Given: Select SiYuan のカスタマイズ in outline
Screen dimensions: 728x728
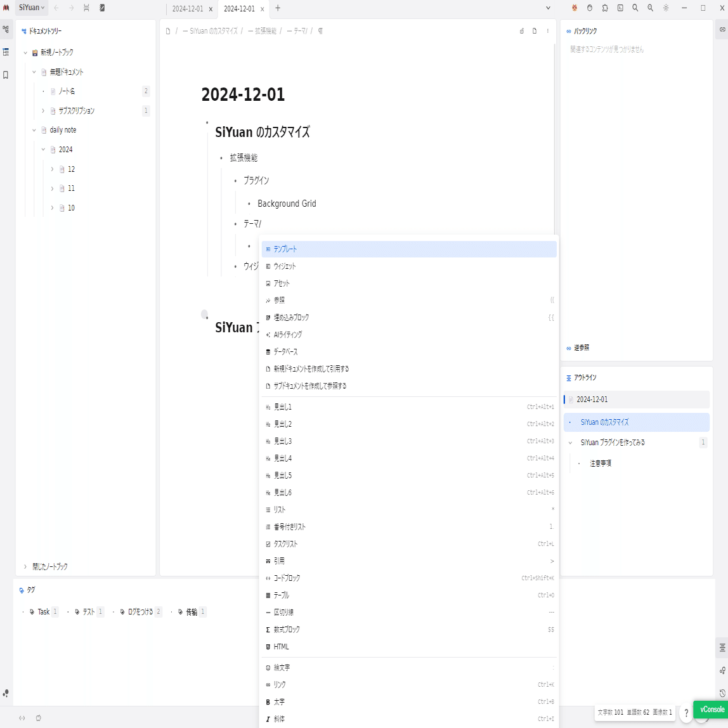Looking at the screenshot, I should (x=637, y=422).
